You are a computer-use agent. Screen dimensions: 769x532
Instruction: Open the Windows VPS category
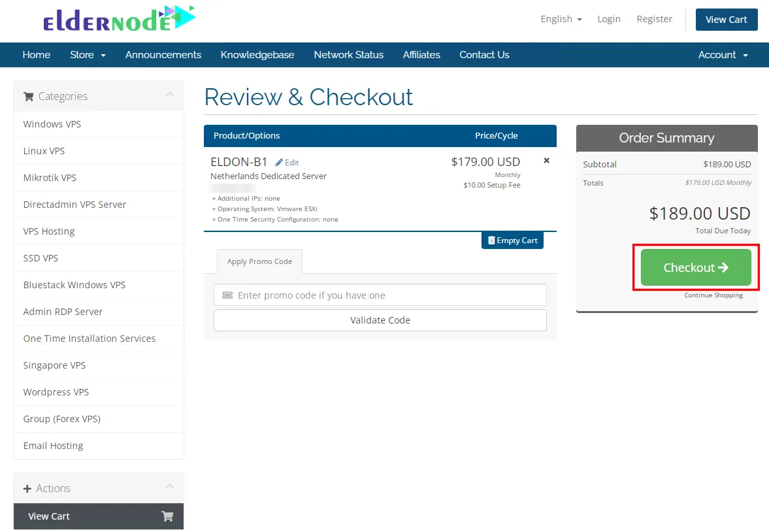click(99, 124)
